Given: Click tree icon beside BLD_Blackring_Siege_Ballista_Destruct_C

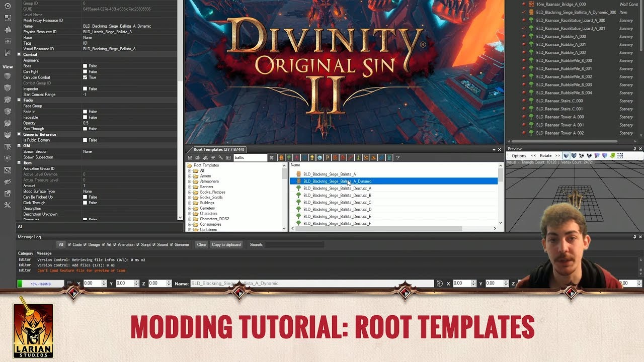Looking at the screenshot, I should coord(298,202).
